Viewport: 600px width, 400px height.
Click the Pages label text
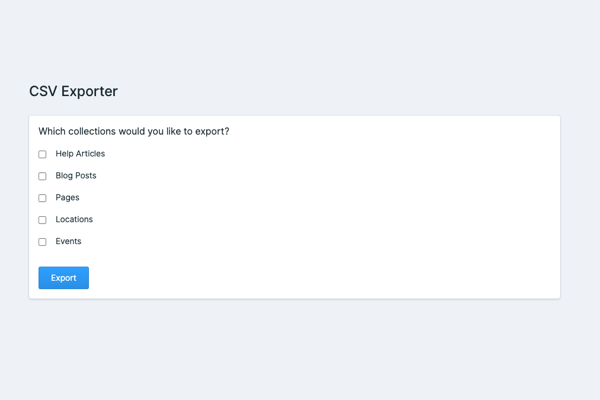(67, 198)
